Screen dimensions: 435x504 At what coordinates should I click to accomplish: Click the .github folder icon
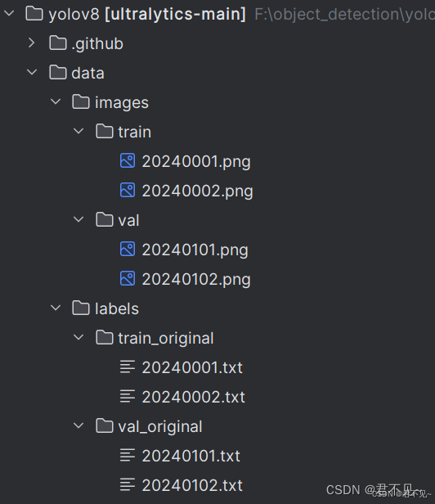58,43
